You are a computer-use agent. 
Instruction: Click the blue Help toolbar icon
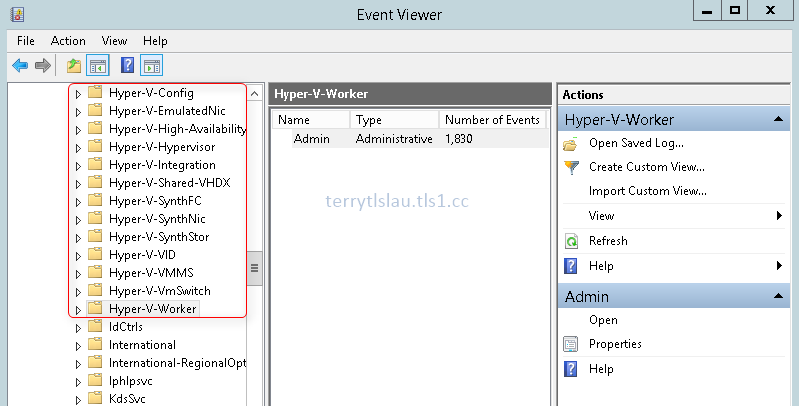[127, 65]
